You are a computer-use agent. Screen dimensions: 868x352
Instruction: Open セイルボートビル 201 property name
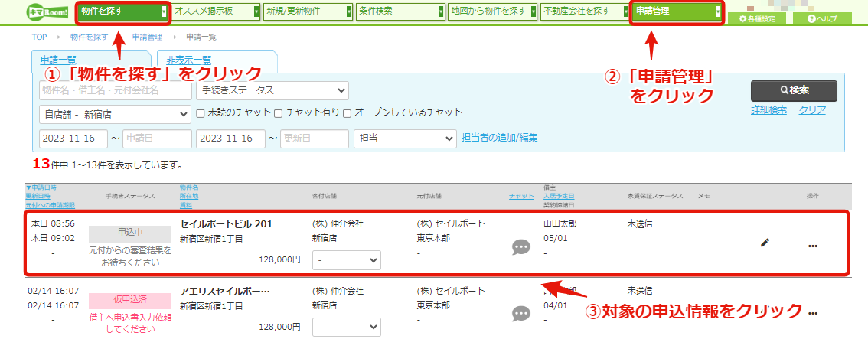[226, 224]
